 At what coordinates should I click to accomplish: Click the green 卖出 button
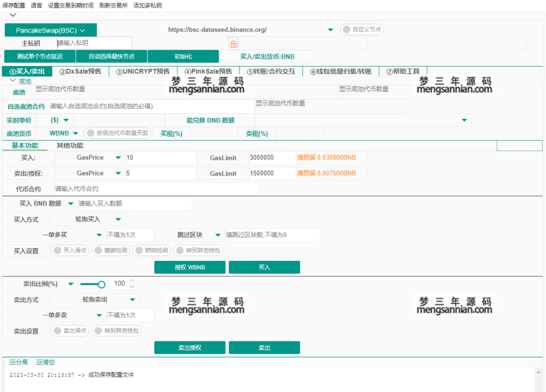click(x=264, y=347)
